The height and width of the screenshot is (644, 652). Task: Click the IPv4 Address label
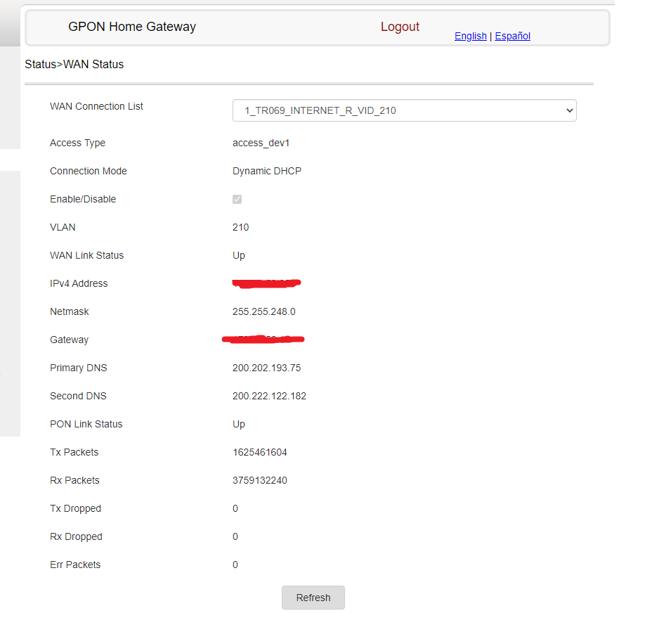79,284
